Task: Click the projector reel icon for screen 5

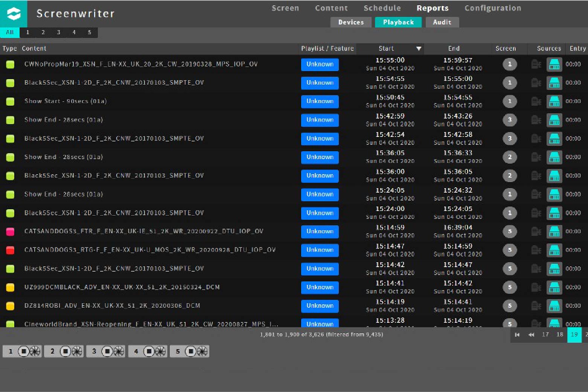Action: click(202, 351)
